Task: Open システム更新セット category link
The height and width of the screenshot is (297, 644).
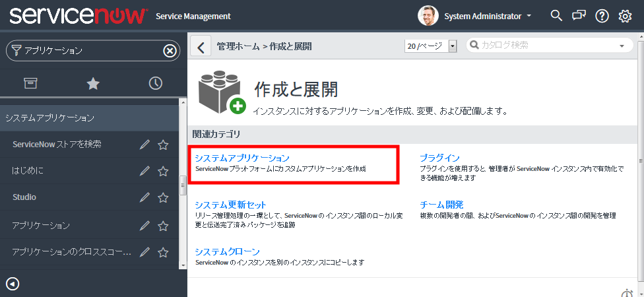Action: (230, 205)
